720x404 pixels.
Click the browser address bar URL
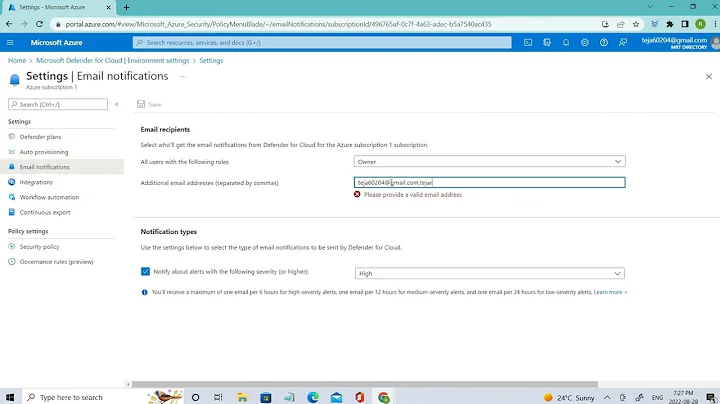[x=278, y=24]
